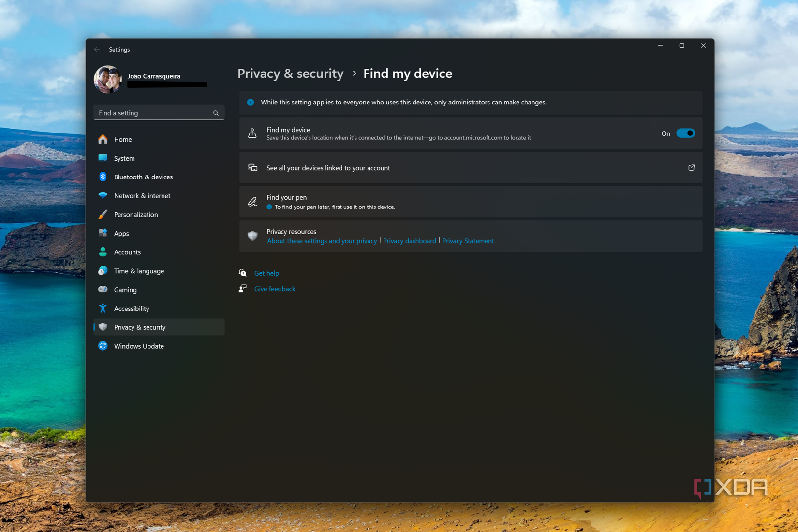Go to Bluetooth & devices section

pos(159,177)
